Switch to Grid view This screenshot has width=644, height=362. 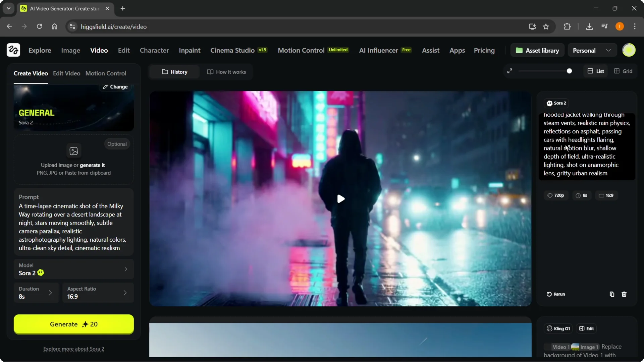pyautogui.click(x=623, y=71)
